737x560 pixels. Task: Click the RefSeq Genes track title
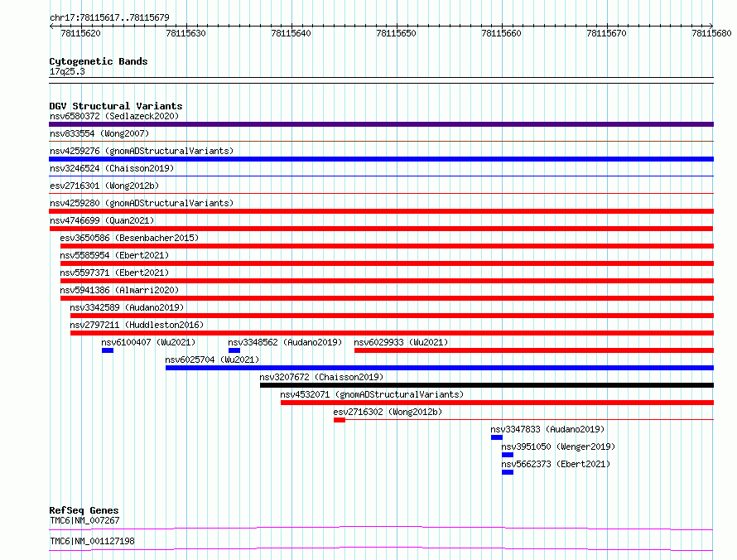(84, 510)
